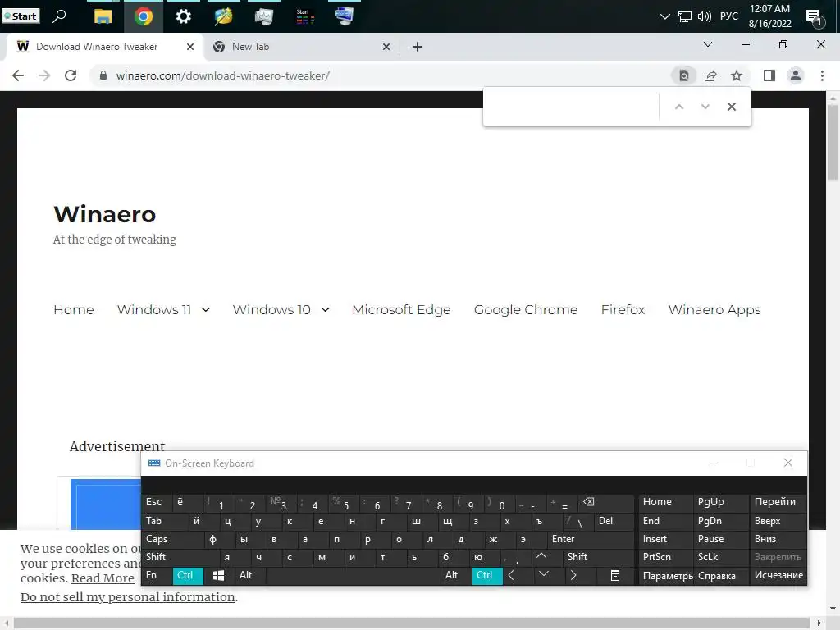Expand Windows 11 submenu chevron
Viewport: 840px width, 630px height.
click(x=206, y=310)
